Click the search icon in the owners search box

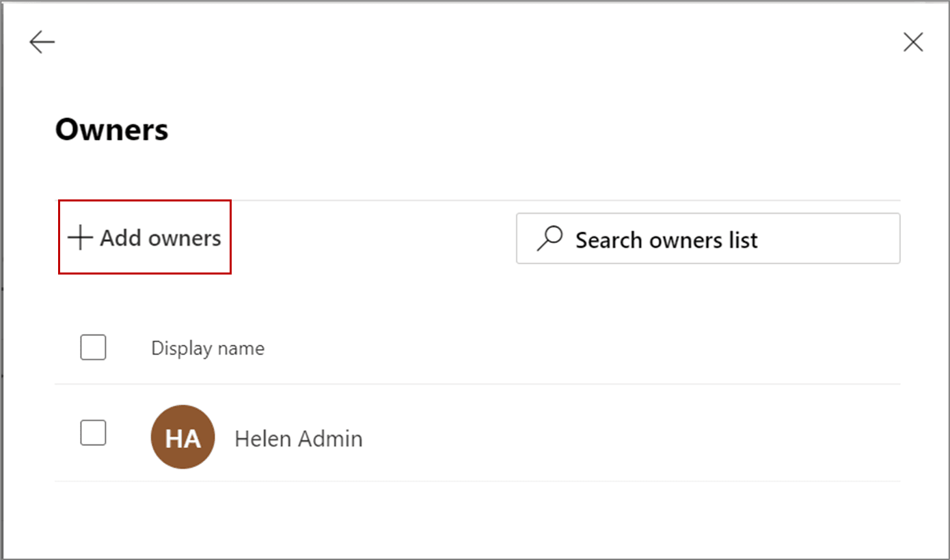click(x=550, y=238)
